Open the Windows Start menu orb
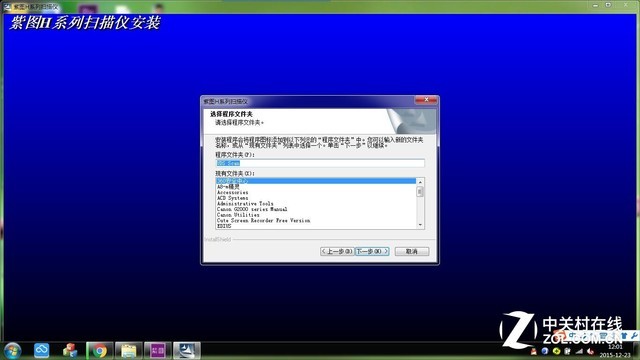Image resolution: width=640 pixels, height=360 pixels. tap(12, 351)
